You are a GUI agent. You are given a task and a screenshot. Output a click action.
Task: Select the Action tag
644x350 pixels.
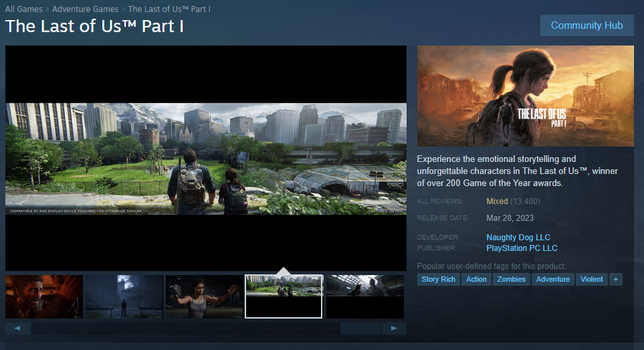(476, 279)
